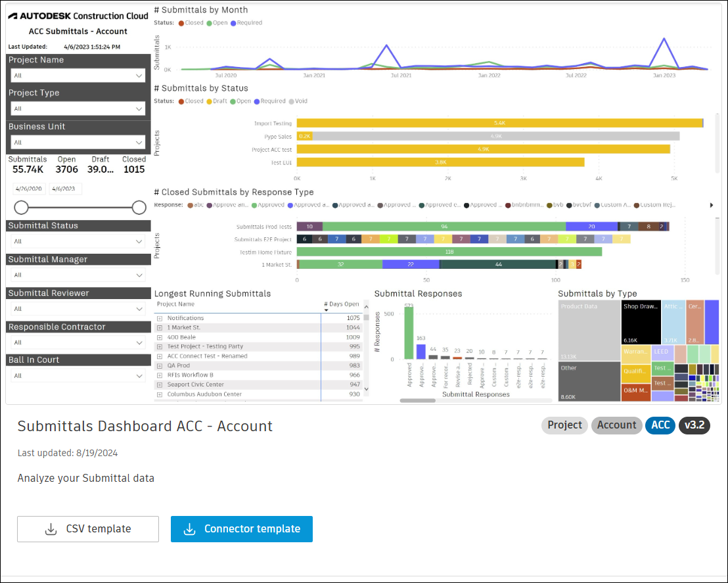The height and width of the screenshot is (583, 728).
Task: Click the Autodesk logo mark
Action: [13, 16]
